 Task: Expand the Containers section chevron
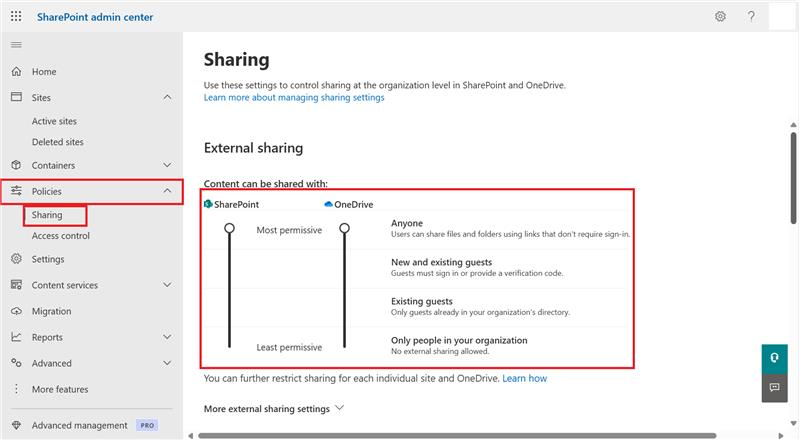point(167,165)
